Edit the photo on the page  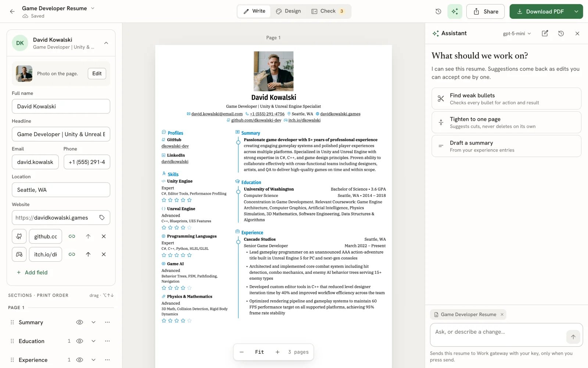pyautogui.click(x=97, y=74)
